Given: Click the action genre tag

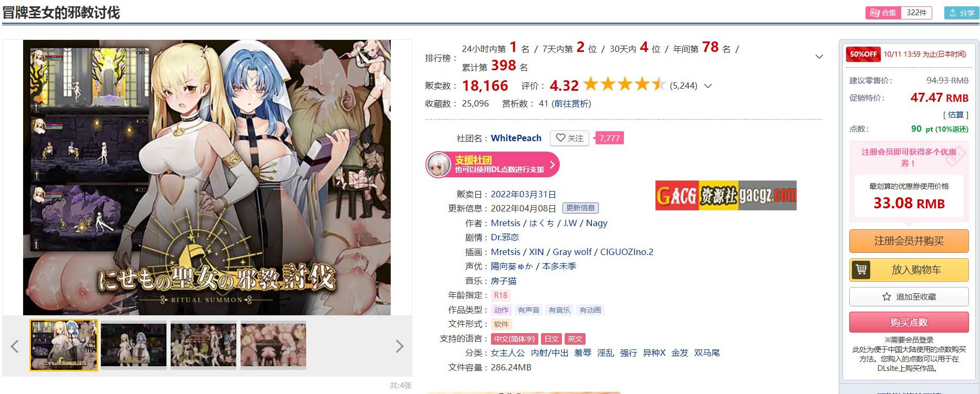Looking at the screenshot, I should [501, 310].
